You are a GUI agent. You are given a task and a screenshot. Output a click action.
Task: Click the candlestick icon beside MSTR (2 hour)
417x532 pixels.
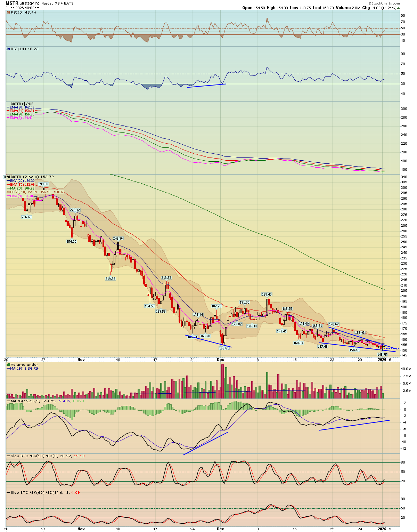click(x=8, y=177)
